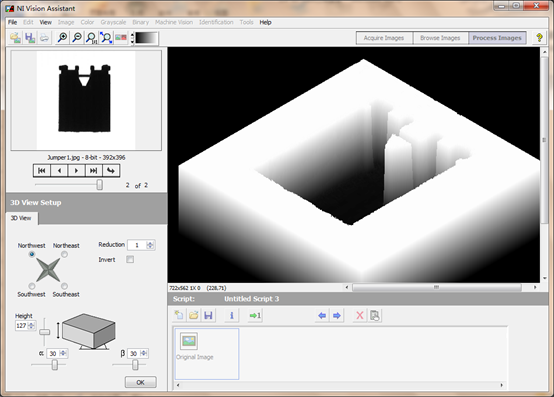
Task: Click the New Script icon
Action: coord(179,315)
